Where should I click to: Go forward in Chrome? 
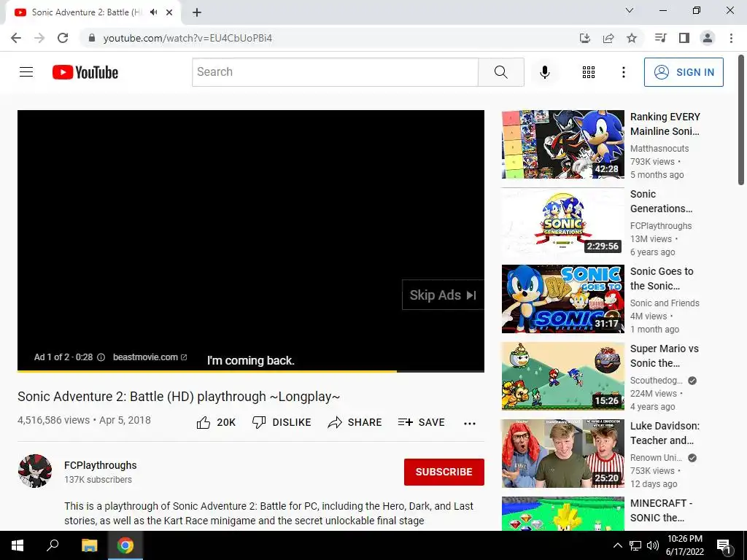(39, 38)
